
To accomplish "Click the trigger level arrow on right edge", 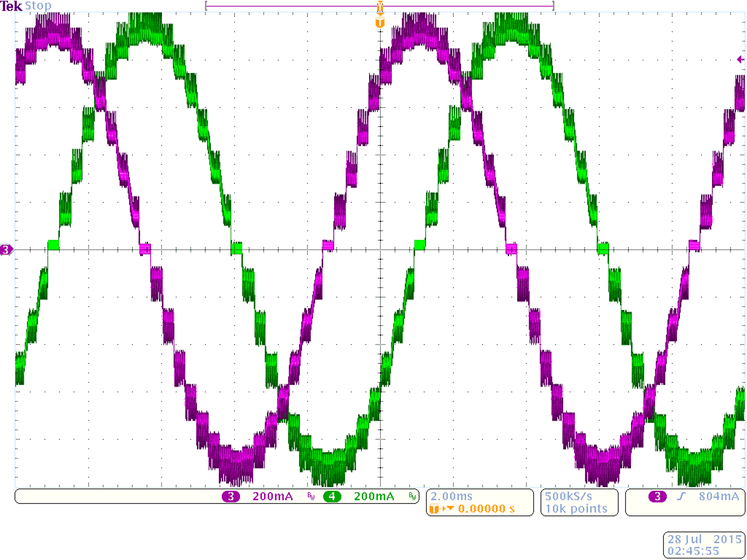I will [741, 60].
